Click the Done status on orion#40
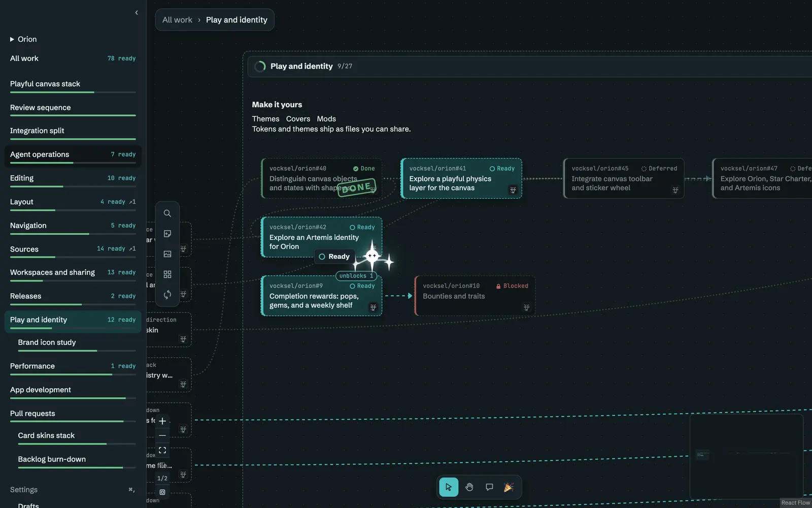The height and width of the screenshot is (508, 812). [364, 169]
